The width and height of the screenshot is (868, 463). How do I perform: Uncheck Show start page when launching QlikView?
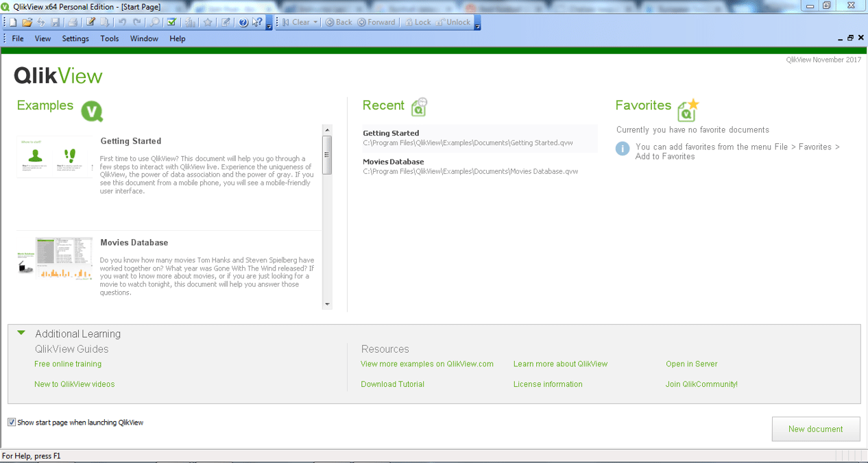pos(12,423)
